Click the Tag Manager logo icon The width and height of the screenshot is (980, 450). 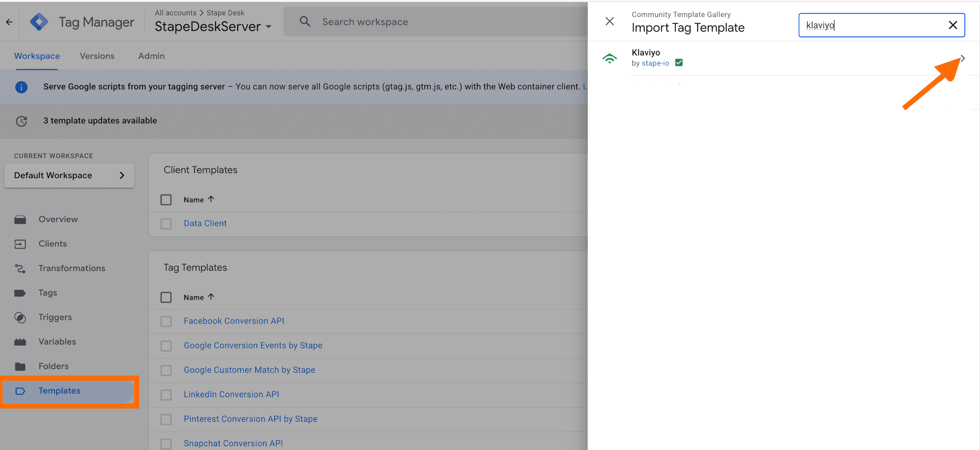(x=39, y=21)
